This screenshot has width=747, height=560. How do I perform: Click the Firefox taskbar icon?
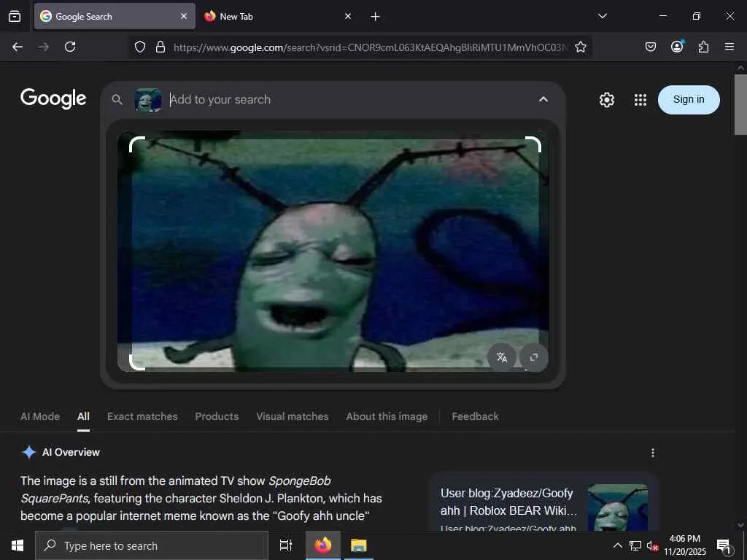[x=322, y=545]
